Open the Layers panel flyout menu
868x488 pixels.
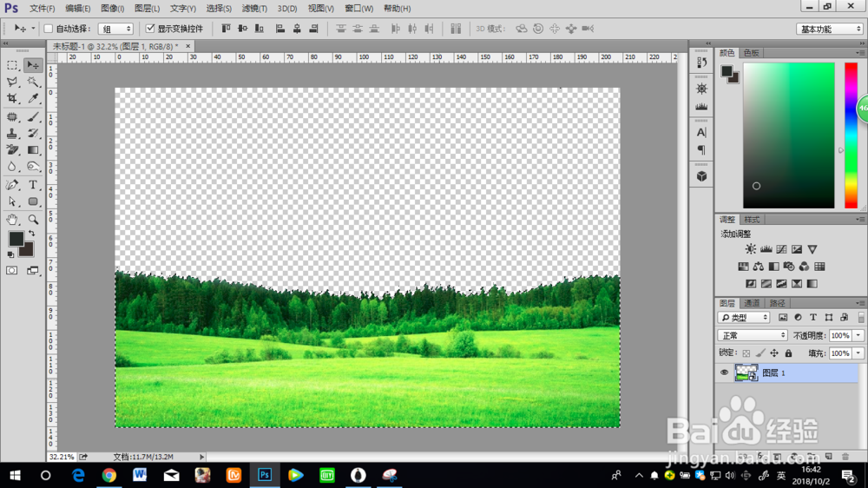tap(859, 303)
